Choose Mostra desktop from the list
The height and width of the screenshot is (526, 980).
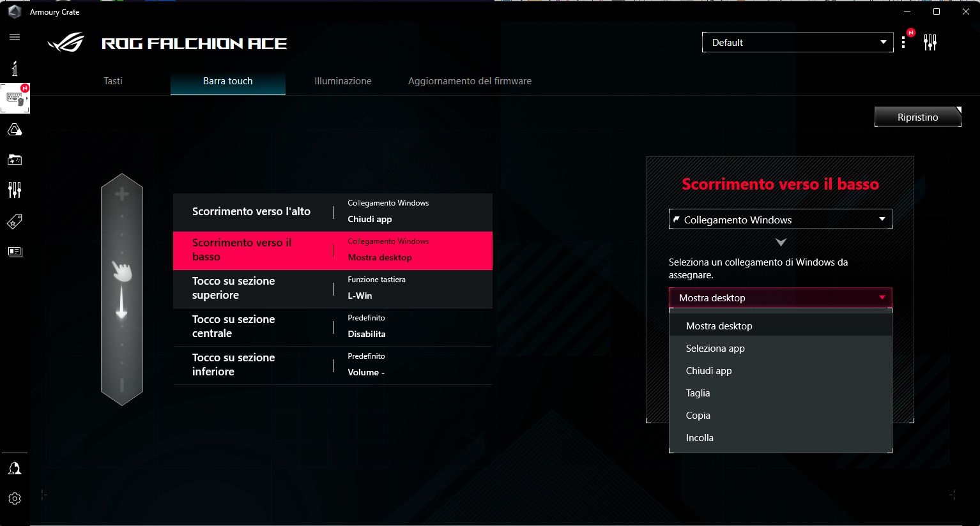tap(780, 326)
